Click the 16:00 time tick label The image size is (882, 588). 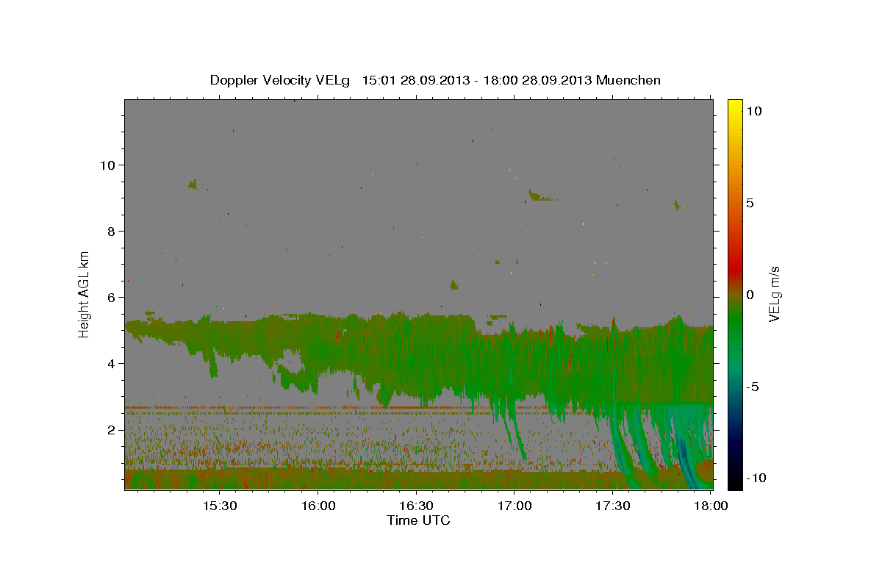tap(318, 506)
